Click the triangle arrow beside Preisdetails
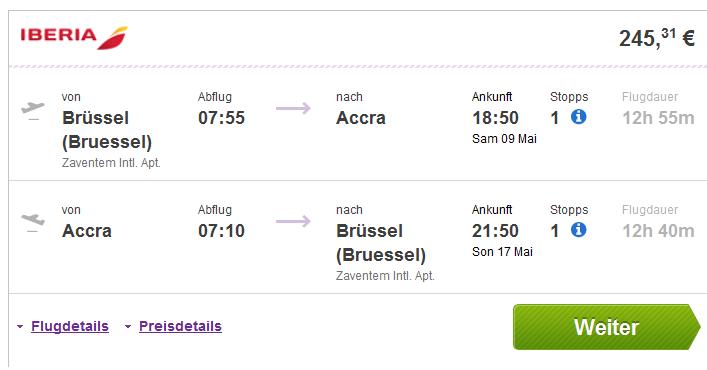This screenshot has height=370, width=707. coord(128,326)
